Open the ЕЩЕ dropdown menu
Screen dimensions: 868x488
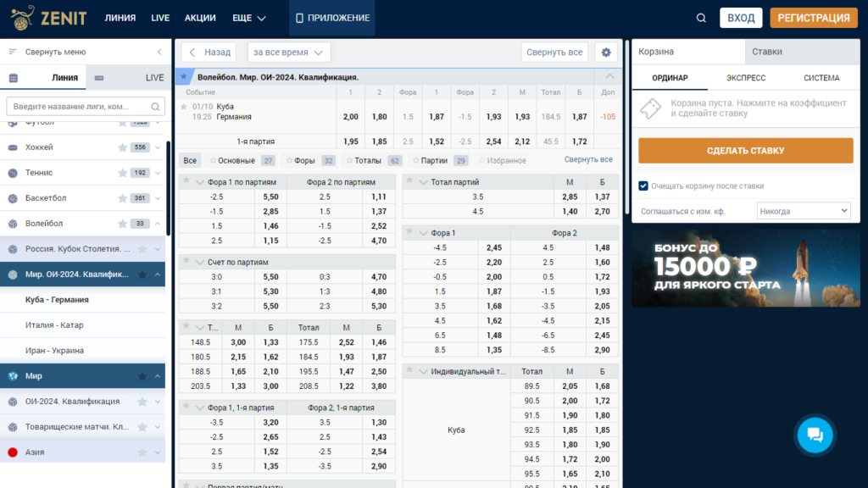pyautogui.click(x=249, y=19)
